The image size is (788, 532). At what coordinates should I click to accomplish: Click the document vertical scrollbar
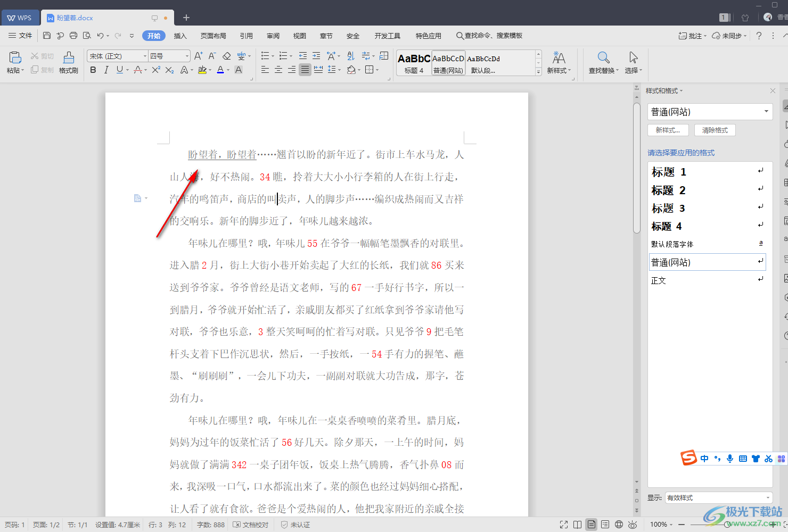637,168
